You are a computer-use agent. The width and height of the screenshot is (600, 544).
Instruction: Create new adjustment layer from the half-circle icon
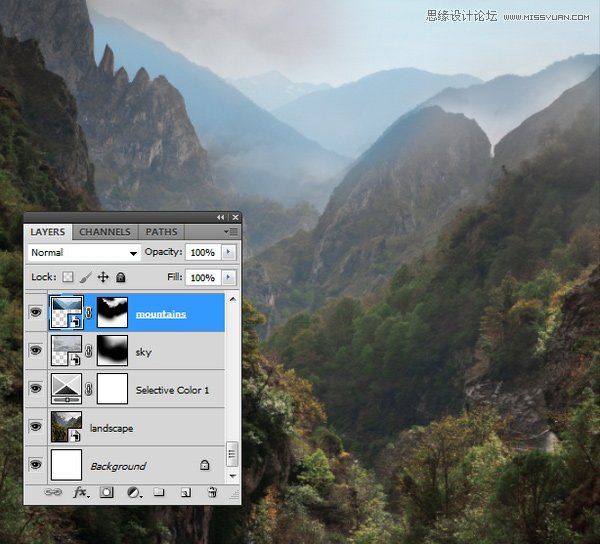[134, 492]
